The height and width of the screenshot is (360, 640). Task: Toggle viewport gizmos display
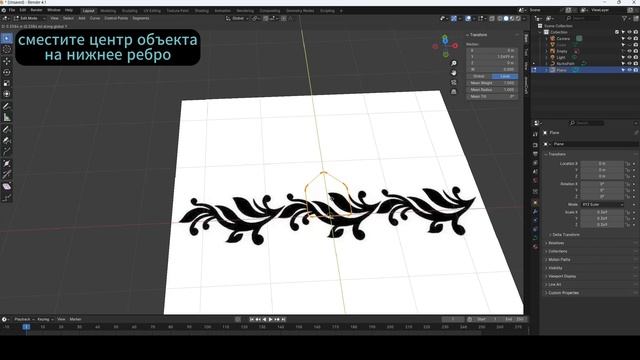tap(454, 18)
